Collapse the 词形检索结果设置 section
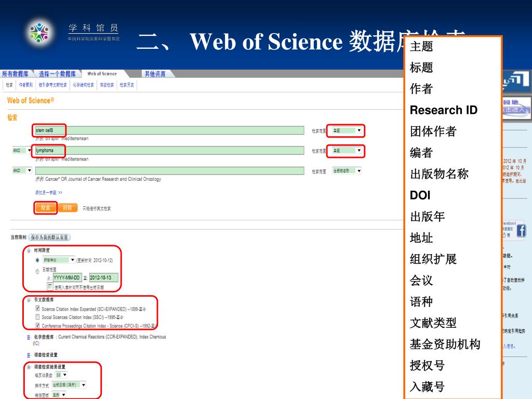 click(x=29, y=367)
